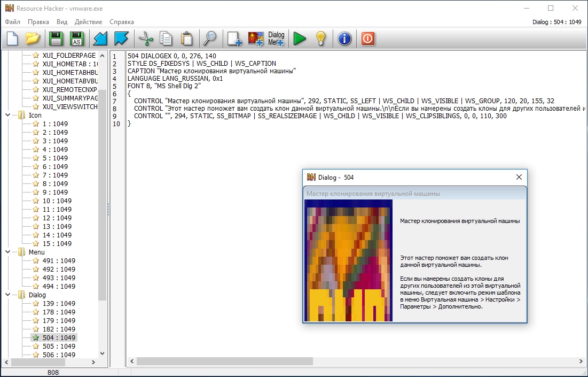Viewport: 588px width, 377px height.
Task: Collapse the Icon folder in the tree
Action: [8, 115]
